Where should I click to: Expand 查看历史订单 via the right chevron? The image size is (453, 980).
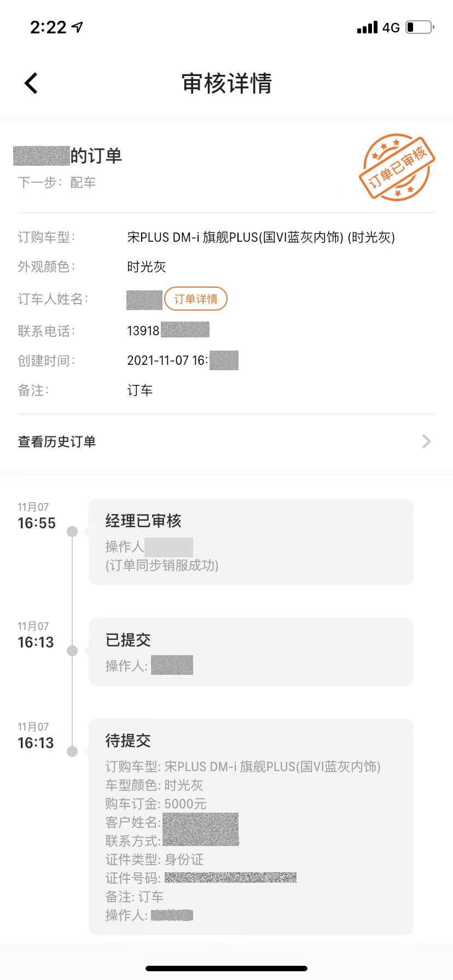coord(427,441)
